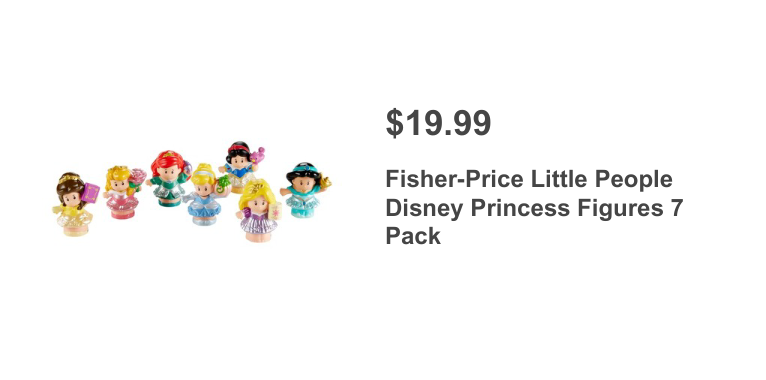
Task: Click the $19.99 price text
Action: [x=438, y=124]
